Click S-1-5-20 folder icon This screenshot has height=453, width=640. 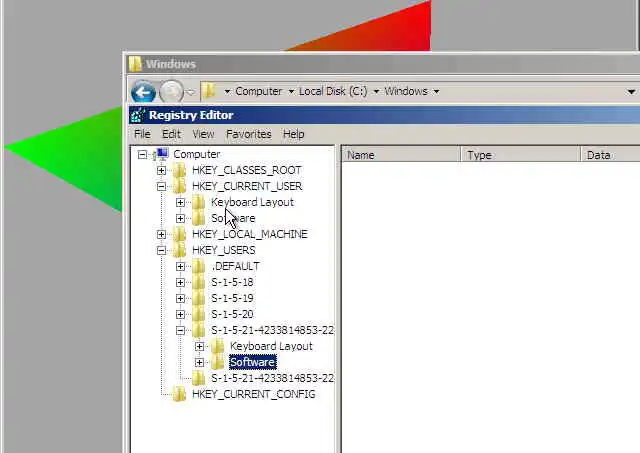click(x=198, y=314)
